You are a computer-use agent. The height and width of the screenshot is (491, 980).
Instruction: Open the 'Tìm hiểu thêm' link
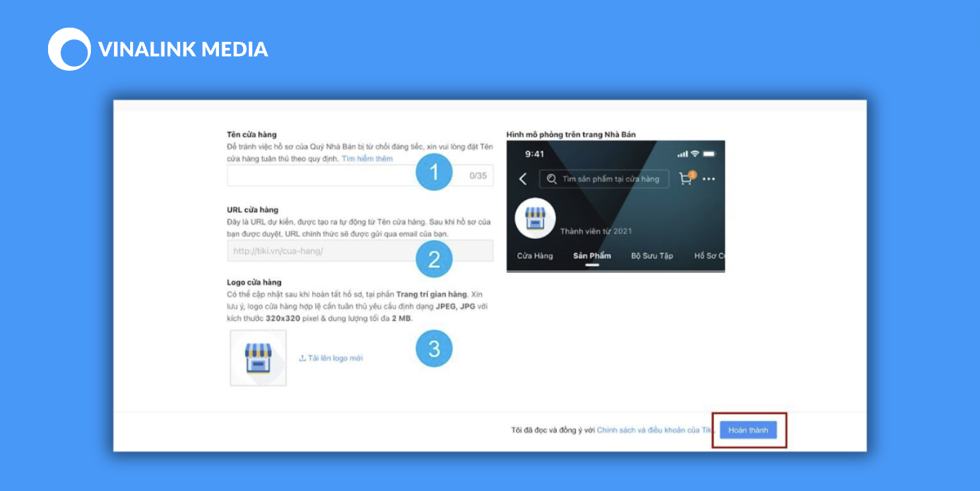[x=367, y=159]
